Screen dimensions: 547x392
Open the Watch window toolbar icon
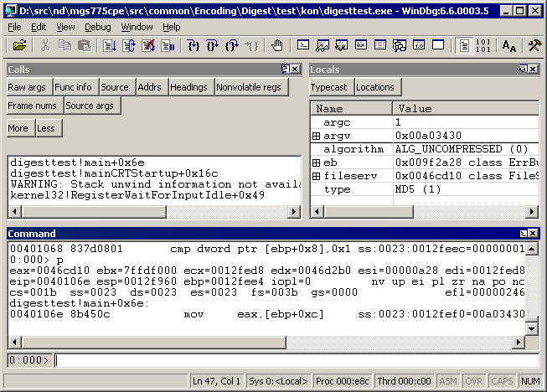(x=323, y=45)
